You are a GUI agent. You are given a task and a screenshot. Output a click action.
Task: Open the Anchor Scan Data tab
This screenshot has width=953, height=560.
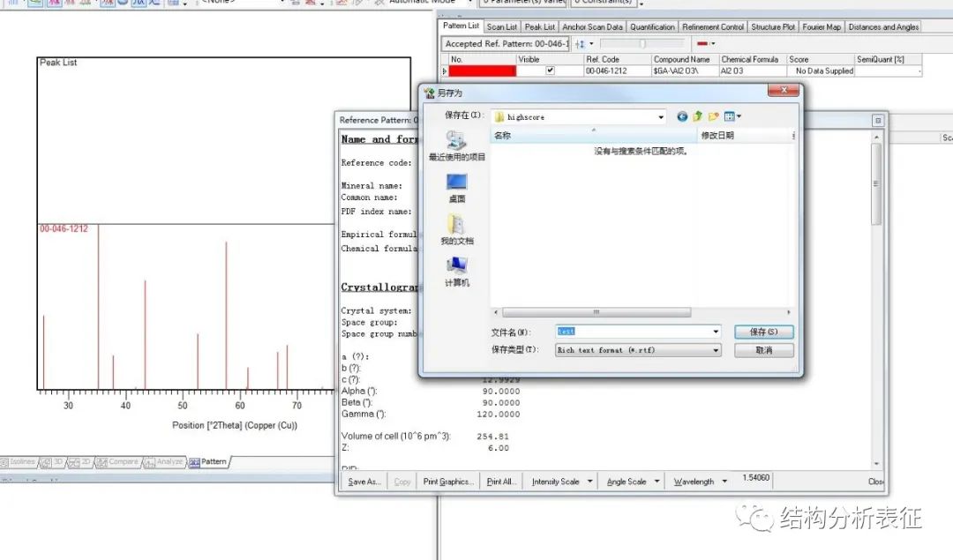point(592,26)
